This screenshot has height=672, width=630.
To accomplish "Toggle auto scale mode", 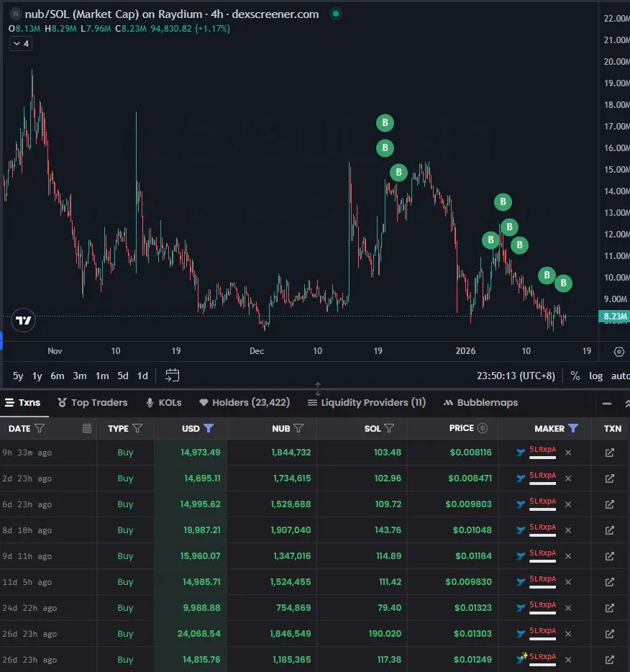I will pyautogui.click(x=620, y=376).
